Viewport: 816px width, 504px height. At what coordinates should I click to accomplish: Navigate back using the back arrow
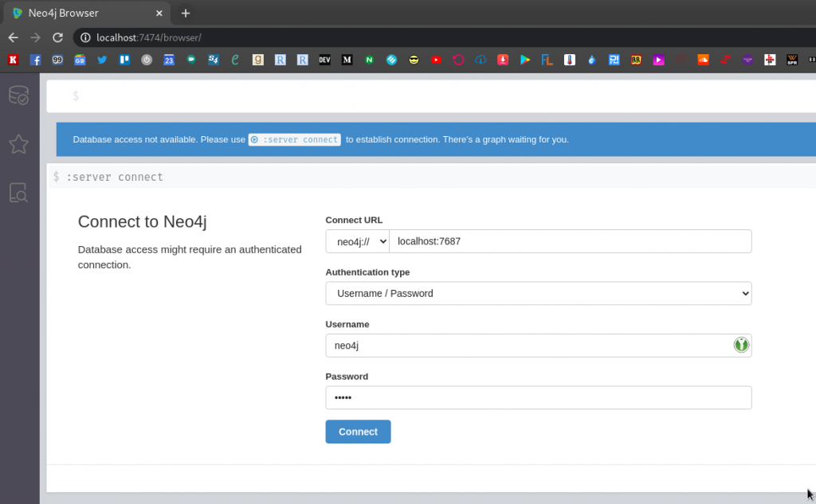coord(13,37)
